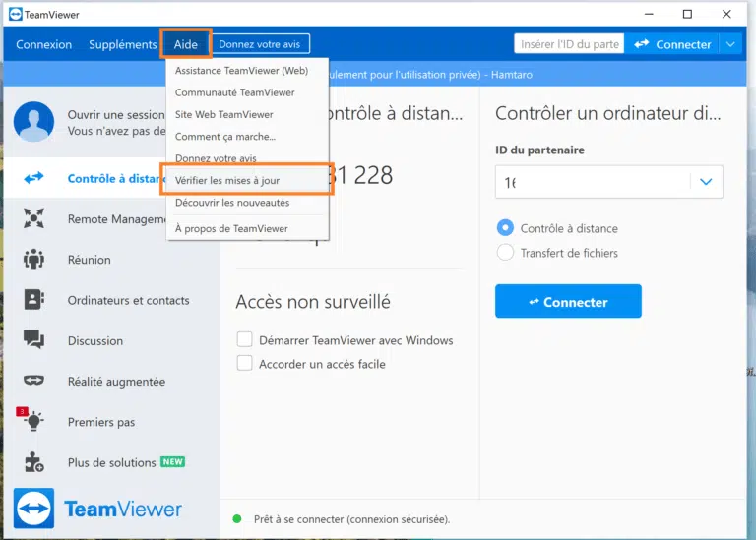
Task: Click the TeamViewer logo at bottom left
Action: click(98, 509)
